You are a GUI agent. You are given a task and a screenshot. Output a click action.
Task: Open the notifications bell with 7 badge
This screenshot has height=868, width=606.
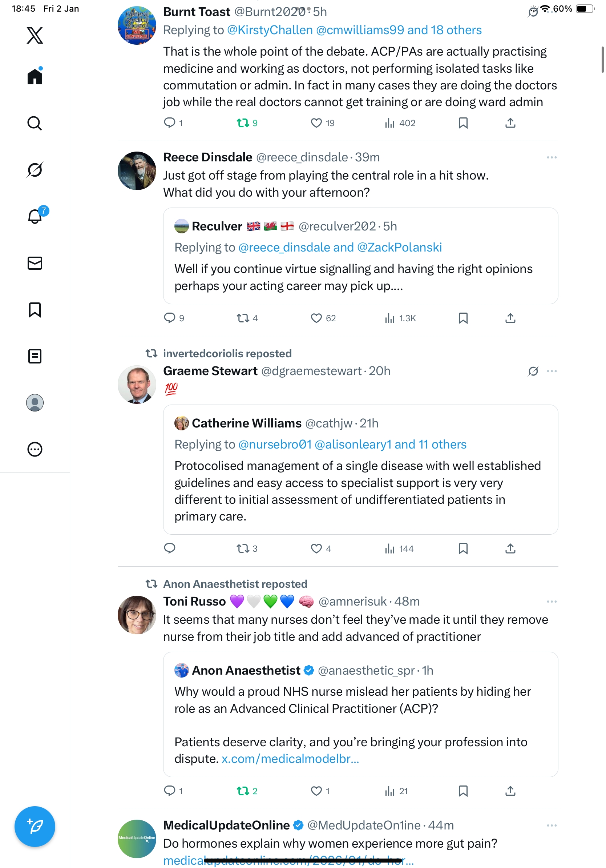(35, 217)
